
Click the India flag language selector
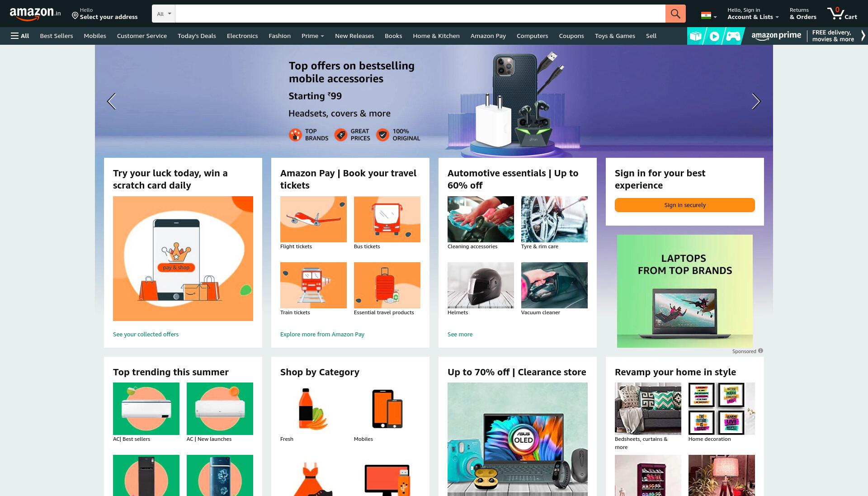pyautogui.click(x=708, y=16)
